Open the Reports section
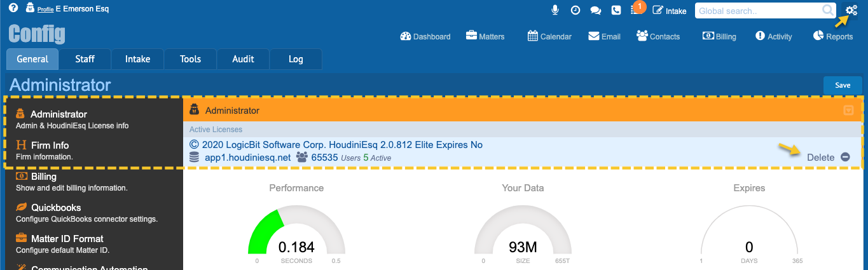 point(833,36)
